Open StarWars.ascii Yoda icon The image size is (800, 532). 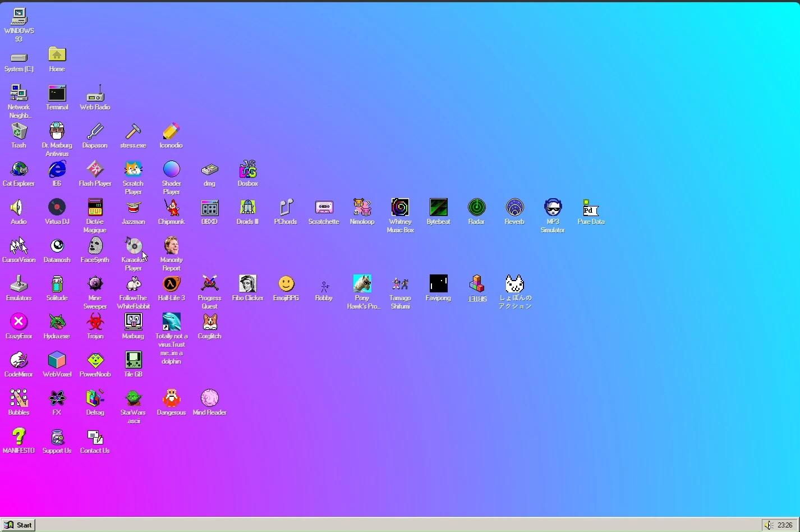[133, 398]
